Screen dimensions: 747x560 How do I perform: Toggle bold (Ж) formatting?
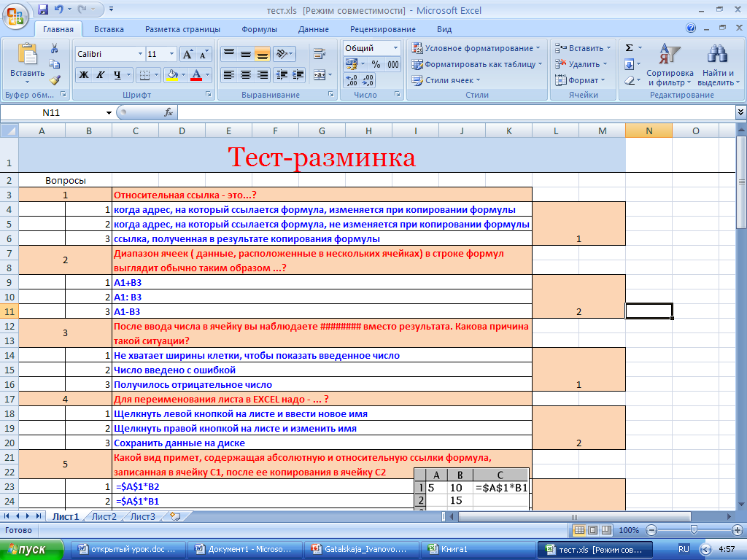(x=84, y=75)
